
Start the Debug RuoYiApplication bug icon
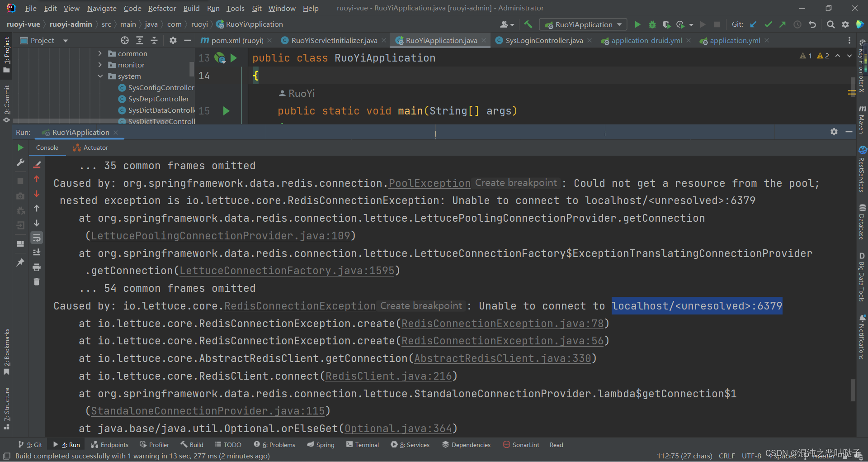point(652,24)
